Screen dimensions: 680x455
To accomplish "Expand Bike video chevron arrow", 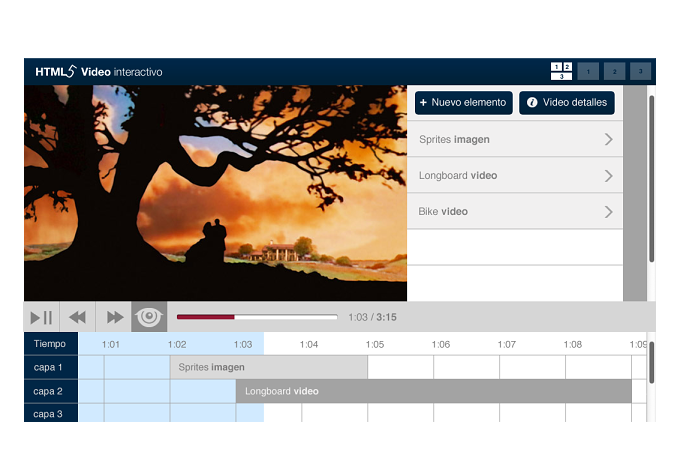I will click(608, 212).
